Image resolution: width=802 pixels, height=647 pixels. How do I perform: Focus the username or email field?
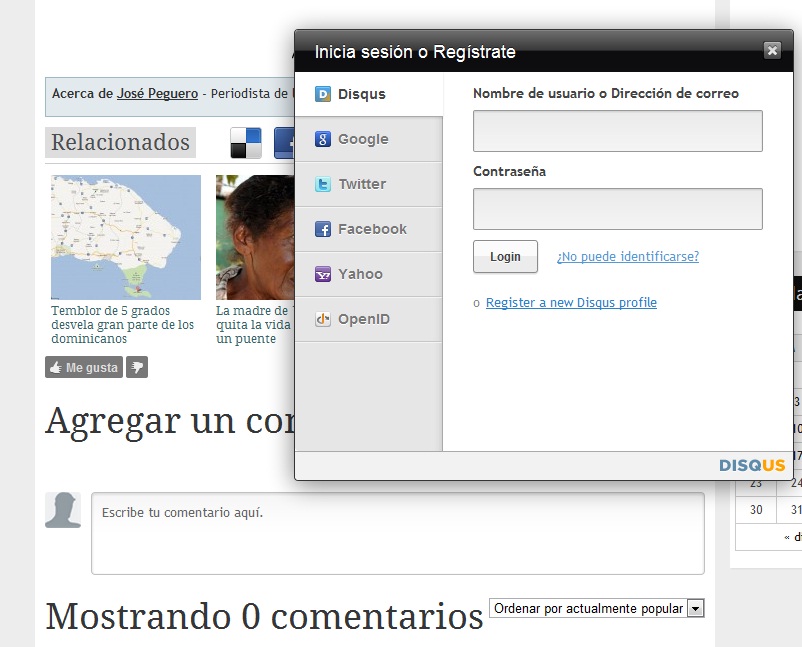[x=617, y=131]
